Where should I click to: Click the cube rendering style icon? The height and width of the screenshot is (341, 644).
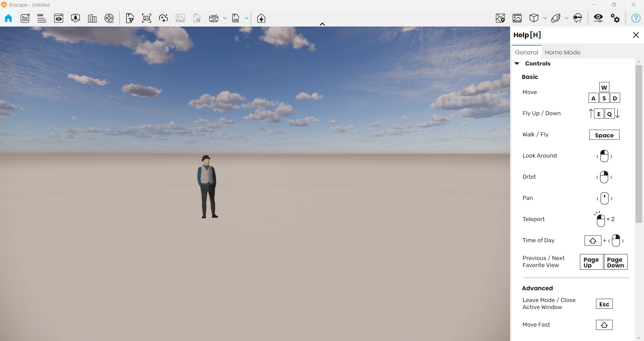534,18
